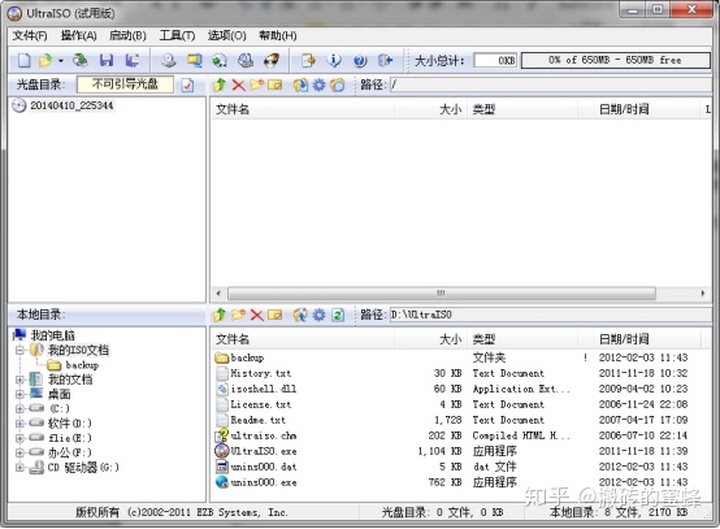The image size is (720, 529).
Task: Expand the 办公(F:) drive node
Action: (20, 453)
